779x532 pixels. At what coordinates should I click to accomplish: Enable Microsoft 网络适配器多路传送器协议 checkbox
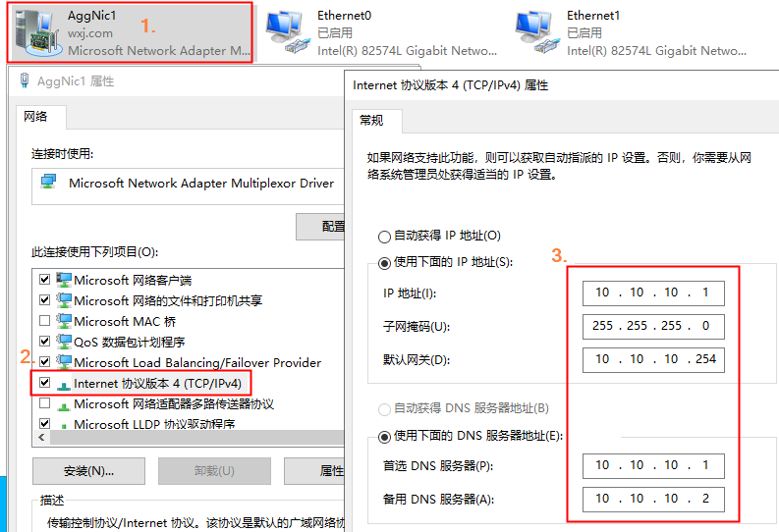pyautogui.click(x=45, y=403)
